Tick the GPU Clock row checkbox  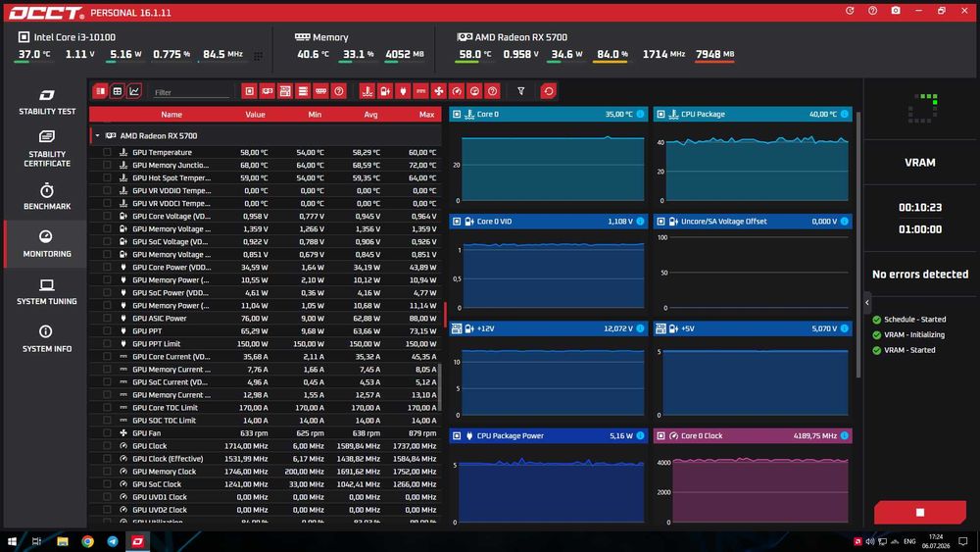pyautogui.click(x=107, y=446)
